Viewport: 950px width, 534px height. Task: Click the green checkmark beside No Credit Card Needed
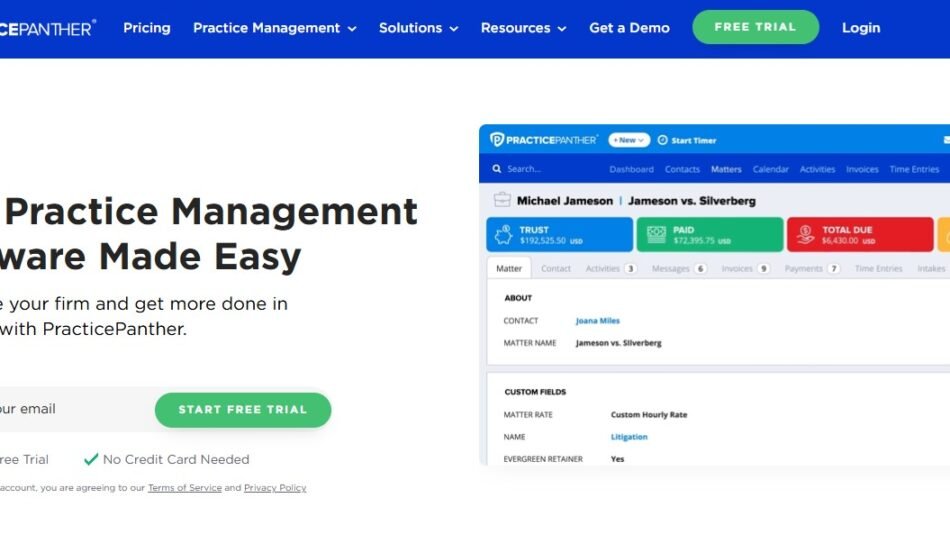pyautogui.click(x=91, y=459)
